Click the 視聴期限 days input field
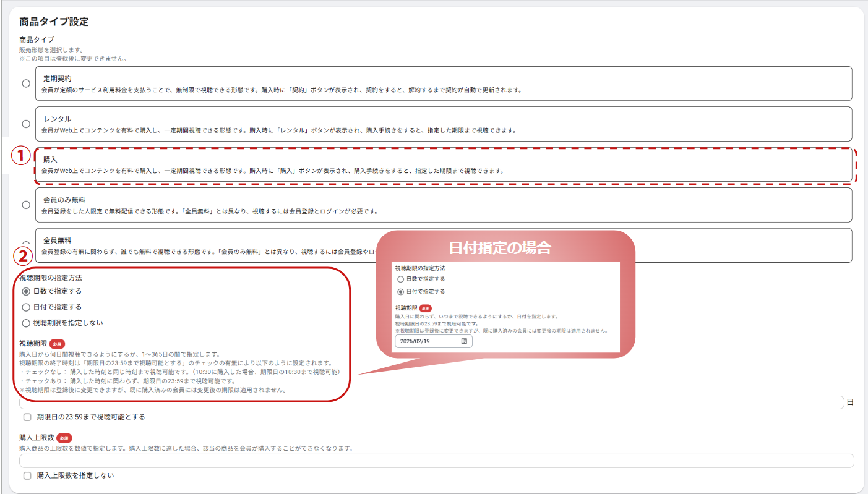Image resolution: width=868 pixels, height=494 pixels. 431,402
